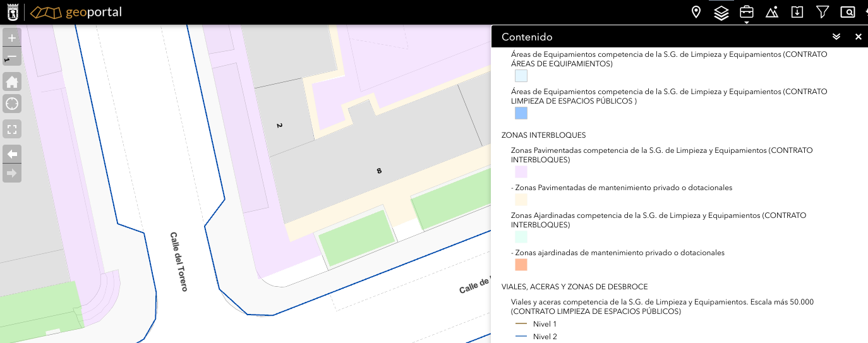Return to the home map extent

point(12,81)
